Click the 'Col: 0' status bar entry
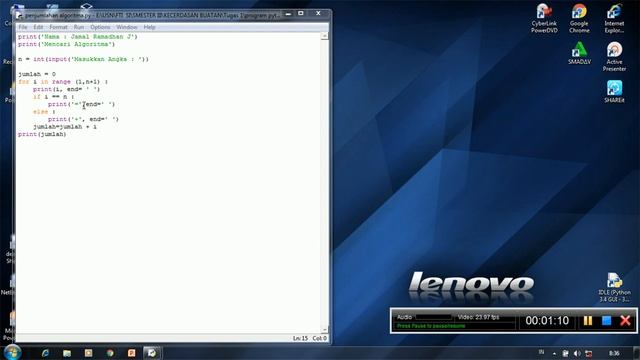The height and width of the screenshot is (360, 640). [320, 338]
